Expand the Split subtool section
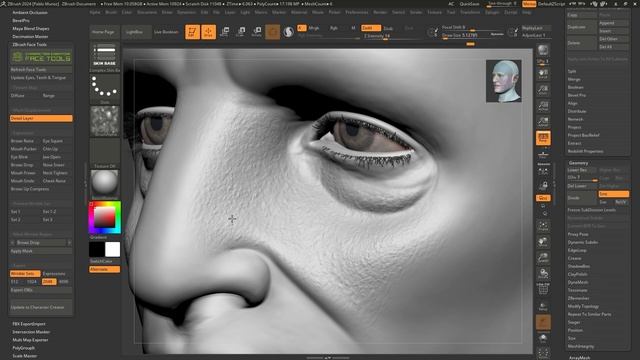This screenshot has width=640, height=360. (572, 71)
